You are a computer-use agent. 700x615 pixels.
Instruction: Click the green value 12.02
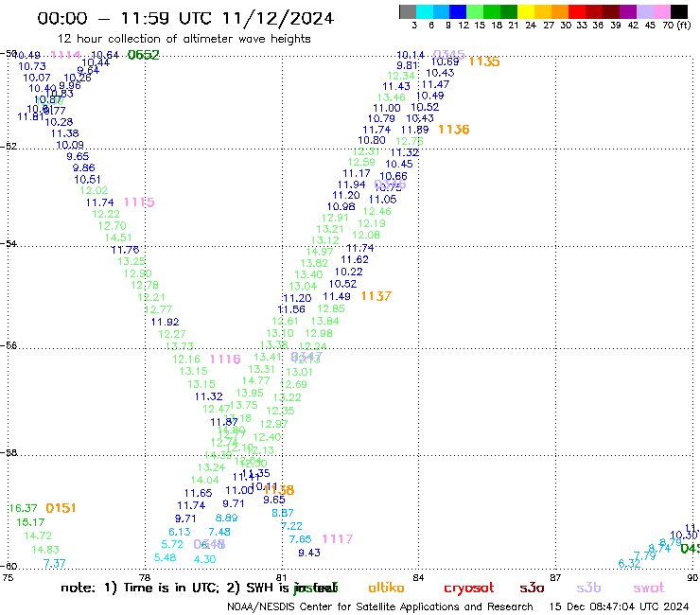[x=94, y=191]
